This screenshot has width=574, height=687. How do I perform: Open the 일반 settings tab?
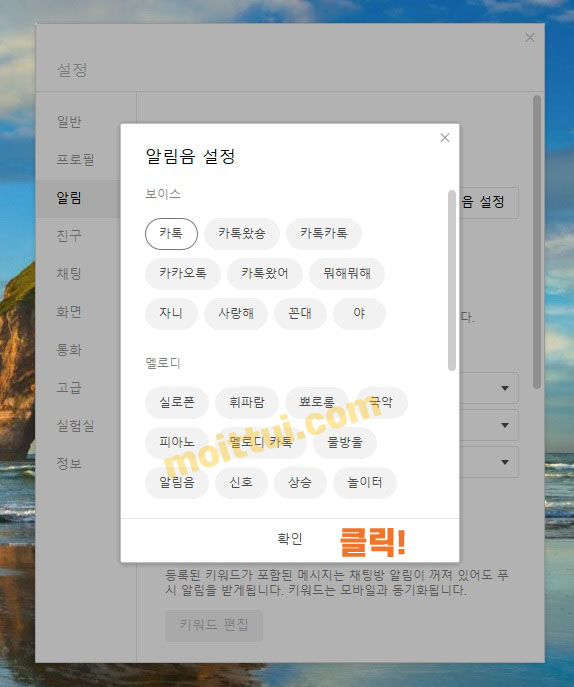pos(69,122)
